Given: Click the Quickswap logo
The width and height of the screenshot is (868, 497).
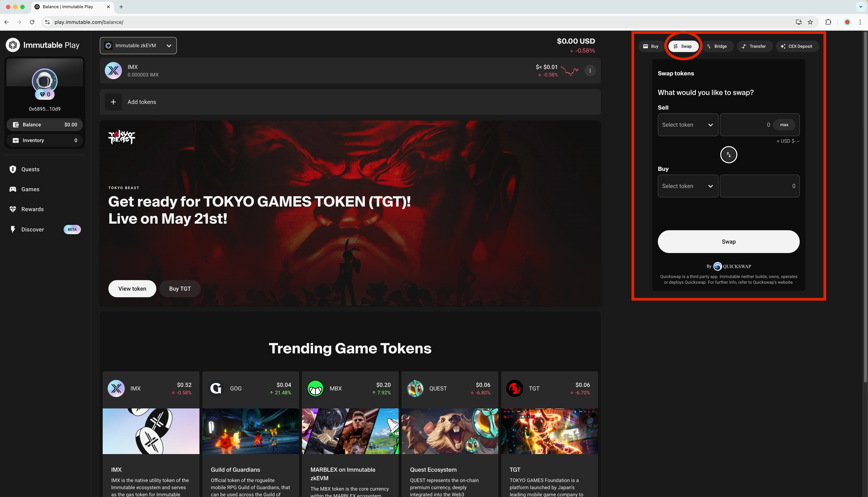Looking at the screenshot, I should point(732,266).
